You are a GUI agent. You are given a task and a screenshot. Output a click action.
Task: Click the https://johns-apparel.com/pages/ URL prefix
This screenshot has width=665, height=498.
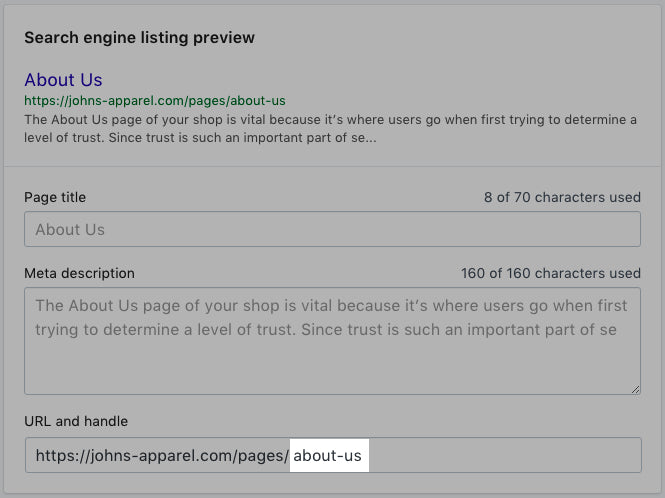[161, 456]
